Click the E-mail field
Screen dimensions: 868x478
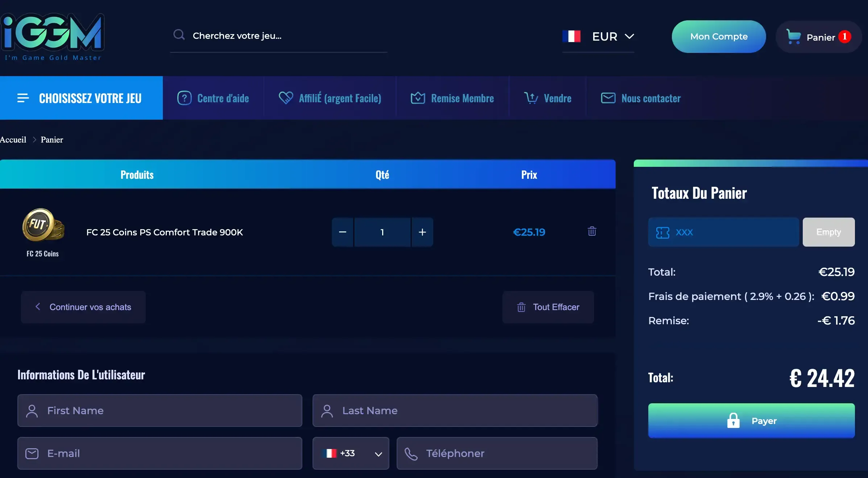coord(160,453)
